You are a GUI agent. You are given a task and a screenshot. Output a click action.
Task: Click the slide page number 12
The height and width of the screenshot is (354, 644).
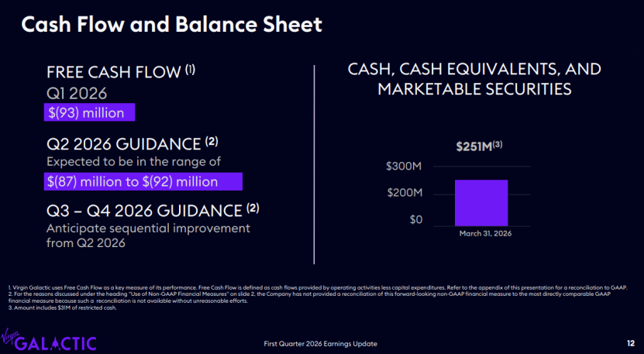coord(630,343)
